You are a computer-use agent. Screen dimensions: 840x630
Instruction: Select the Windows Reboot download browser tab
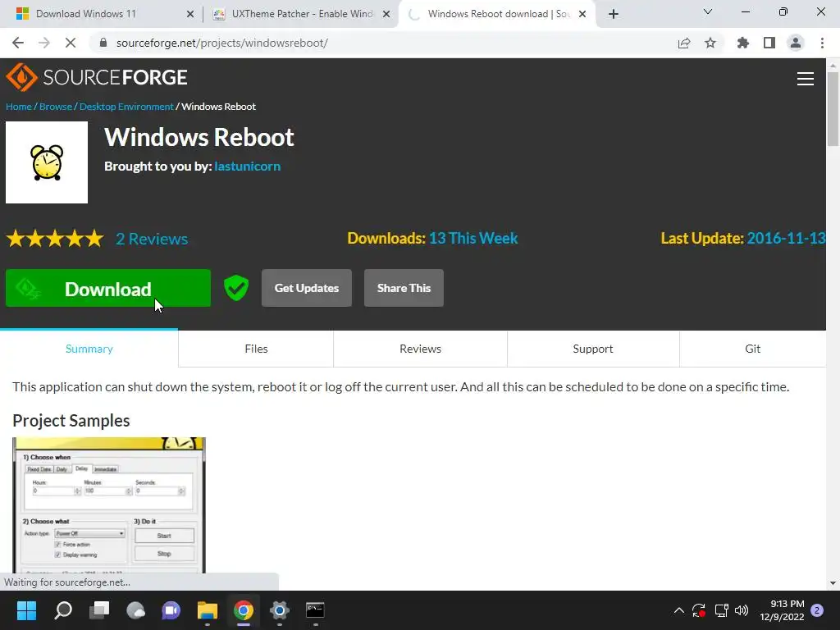[499, 14]
